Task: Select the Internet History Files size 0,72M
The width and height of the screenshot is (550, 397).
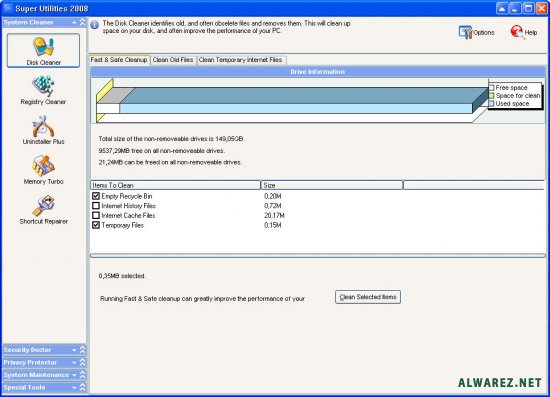Action: (273, 206)
